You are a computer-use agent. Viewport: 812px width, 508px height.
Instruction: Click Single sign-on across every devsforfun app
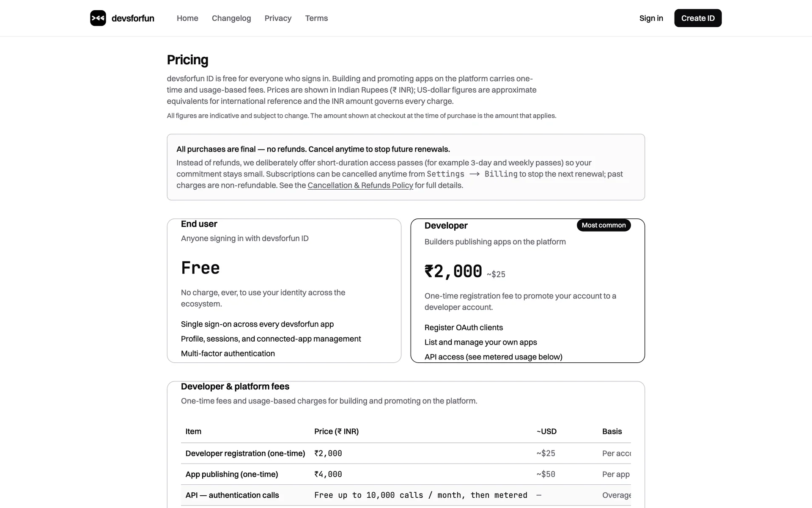(257, 324)
